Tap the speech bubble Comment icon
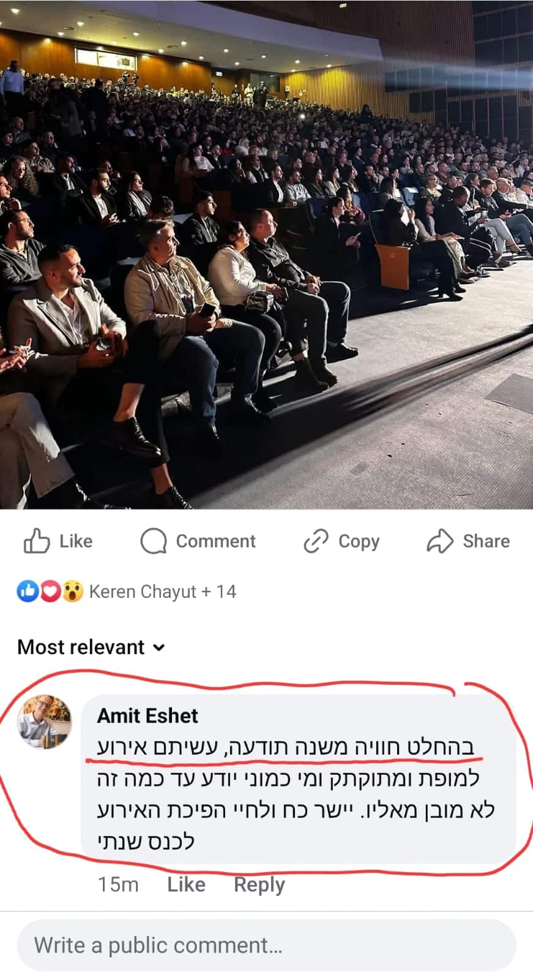Image resolution: width=533 pixels, height=980 pixels. coord(153,541)
